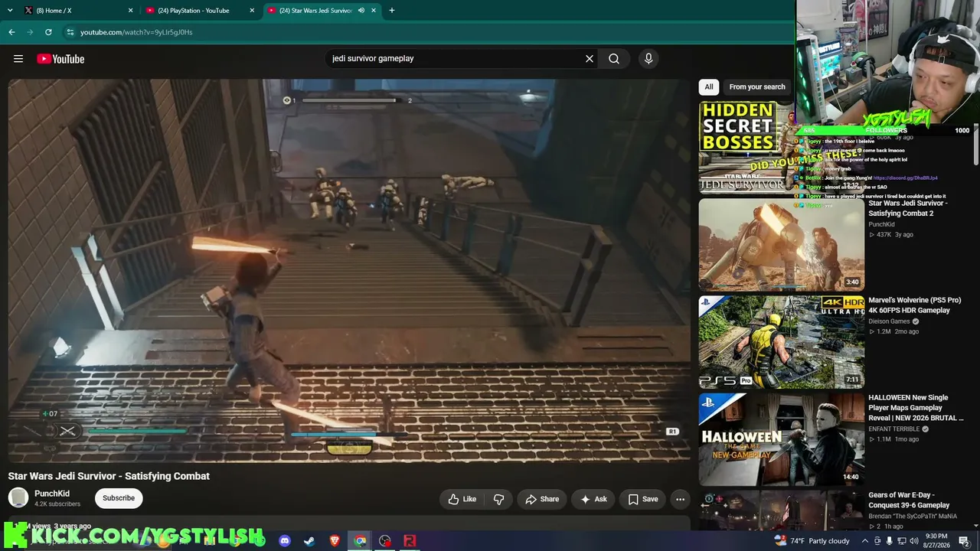The width and height of the screenshot is (980, 551).
Task: Close the Home / X tab
Action: coord(130,11)
